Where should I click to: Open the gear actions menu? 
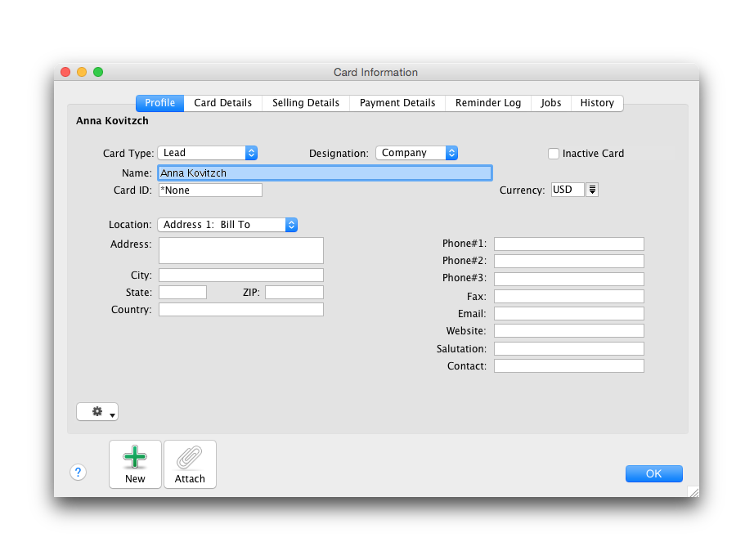point(97,412)
